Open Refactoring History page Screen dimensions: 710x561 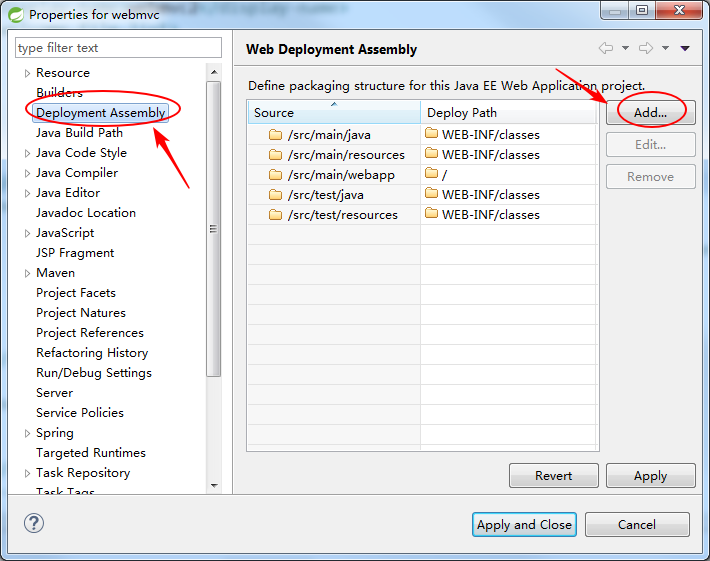tap(92, 353)
